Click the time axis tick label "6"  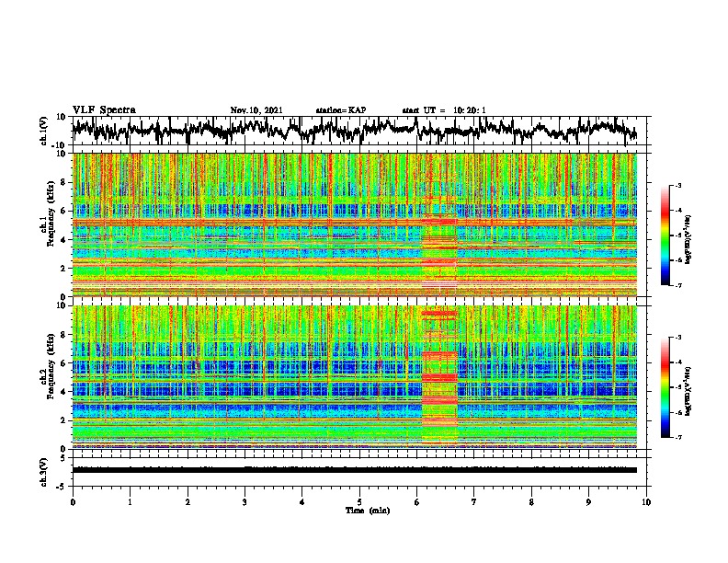417,502
